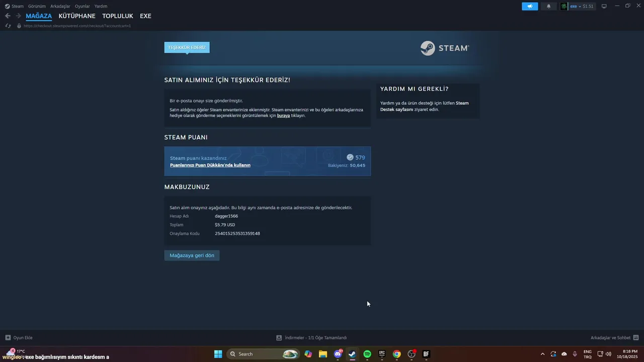This screenshot has height=362, width=644.
Task: Open the Yardım menu
Action: click(101, 7)
